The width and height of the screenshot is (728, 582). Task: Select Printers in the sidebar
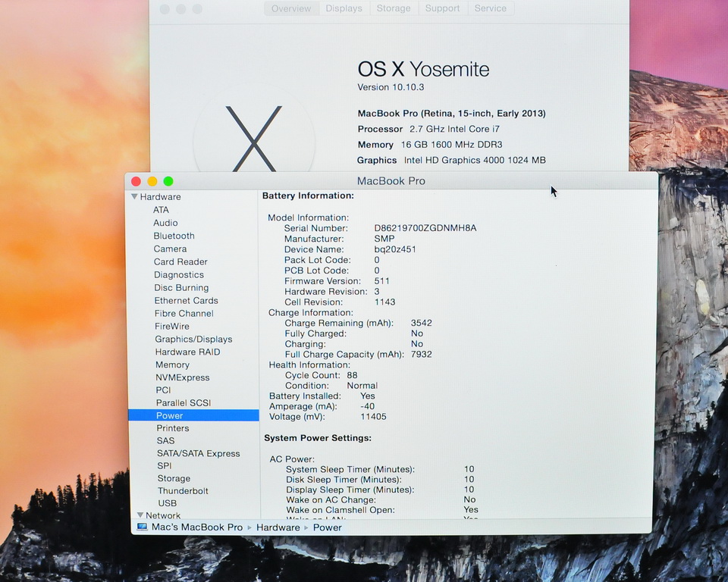click(173, 428)
